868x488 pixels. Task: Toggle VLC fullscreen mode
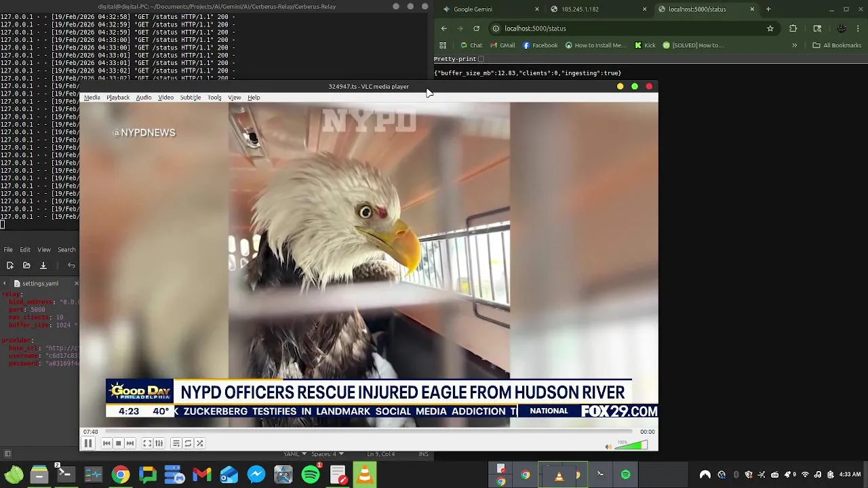(x=147, y=443)
